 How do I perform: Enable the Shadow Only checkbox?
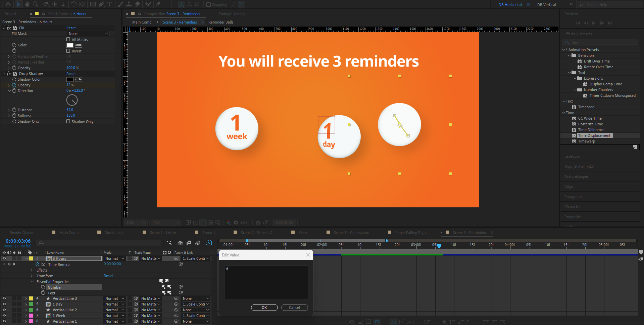[68, 122]
